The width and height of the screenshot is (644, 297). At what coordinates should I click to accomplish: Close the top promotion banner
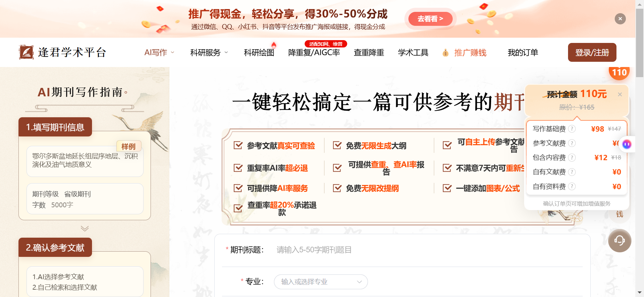[x=620, y=19]
